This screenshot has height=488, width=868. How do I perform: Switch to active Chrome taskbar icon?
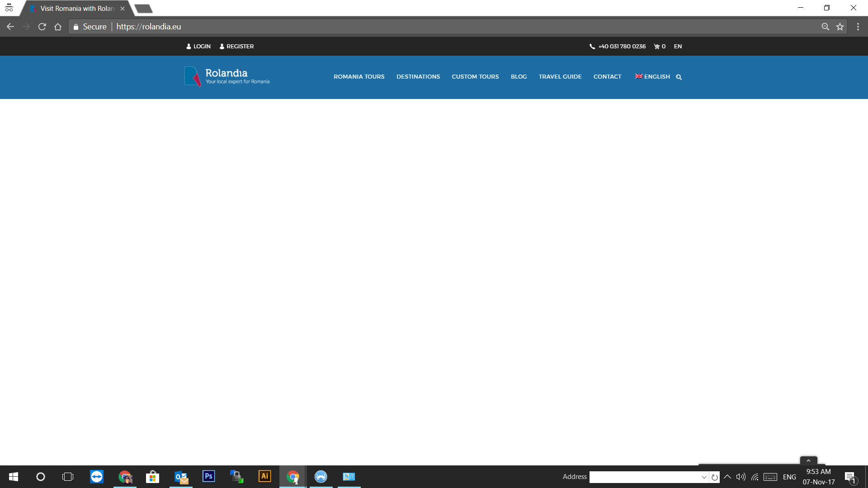coord(293,477)
